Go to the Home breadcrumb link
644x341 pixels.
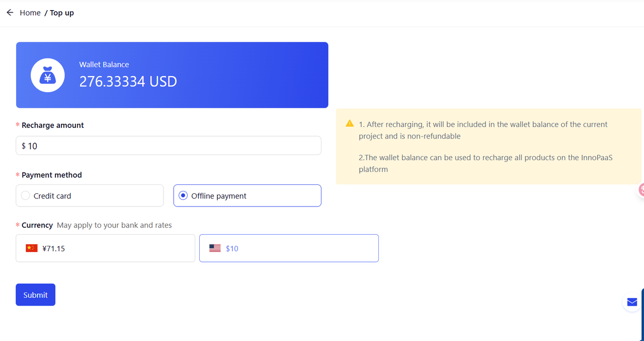coord(30,13)
